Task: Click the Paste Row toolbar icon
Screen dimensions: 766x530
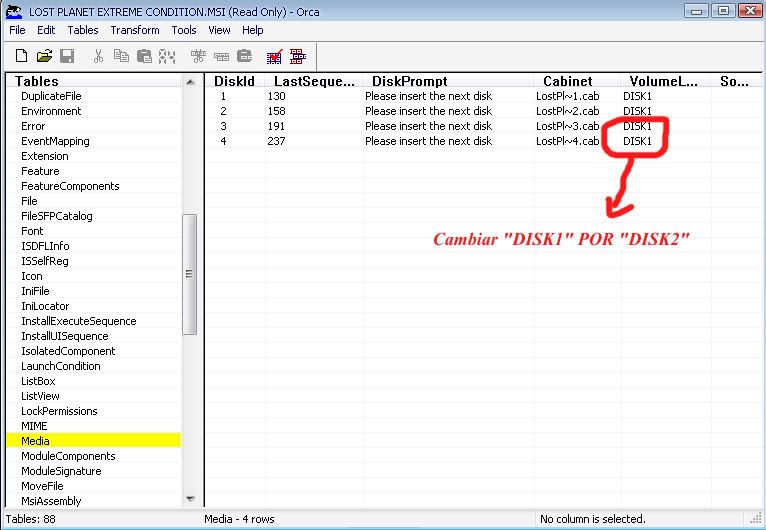Action: (244, 56)
